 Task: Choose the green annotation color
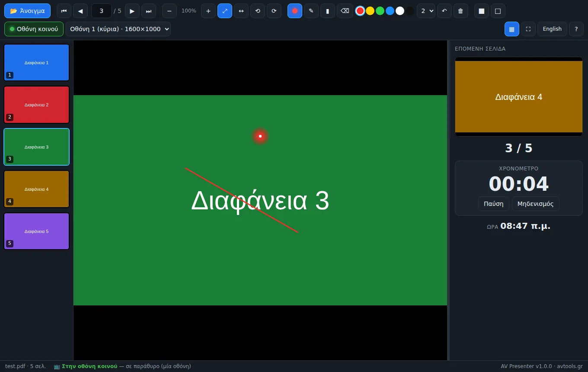click(380, 11)
